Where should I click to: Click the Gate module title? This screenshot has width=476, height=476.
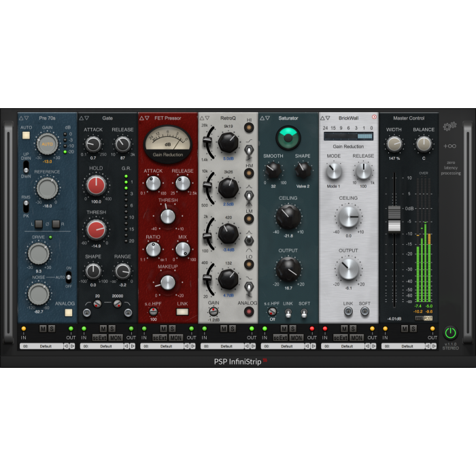click(107, 118)
